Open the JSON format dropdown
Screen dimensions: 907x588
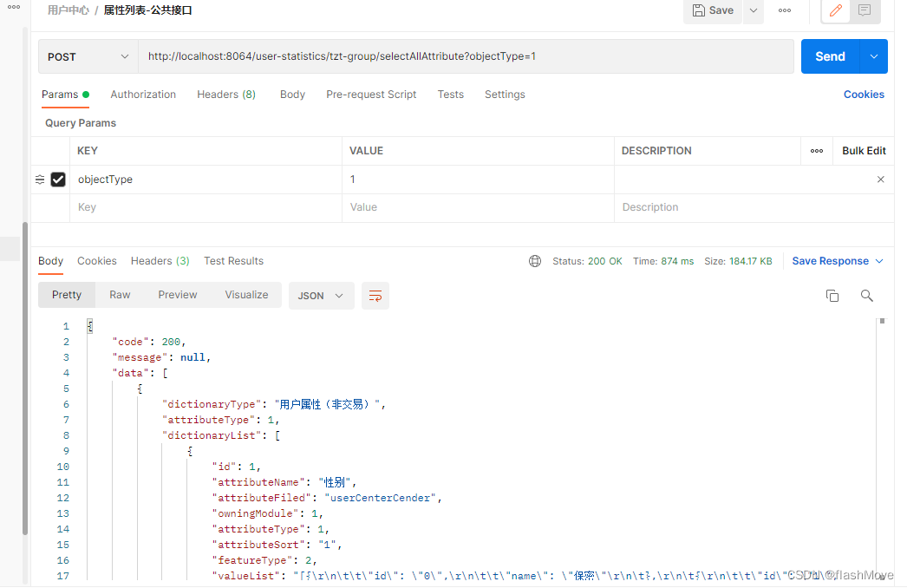pyautogui.click(x=321, y=297)
